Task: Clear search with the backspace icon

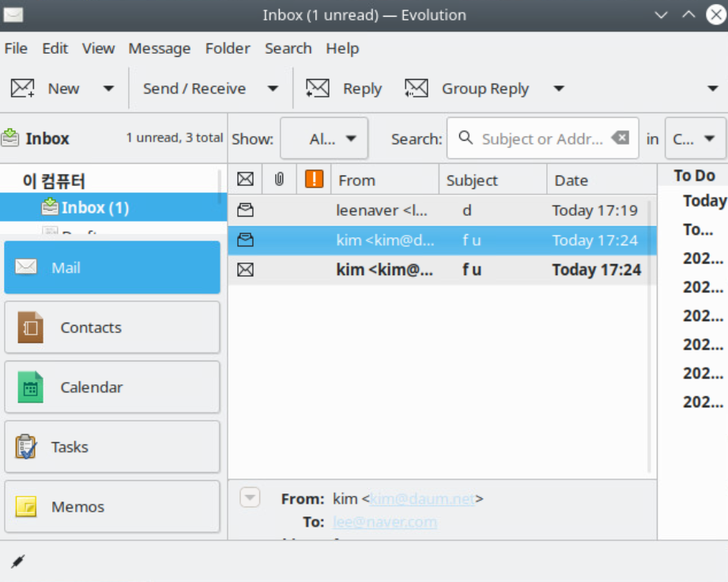Action: (x=620, y=138)
